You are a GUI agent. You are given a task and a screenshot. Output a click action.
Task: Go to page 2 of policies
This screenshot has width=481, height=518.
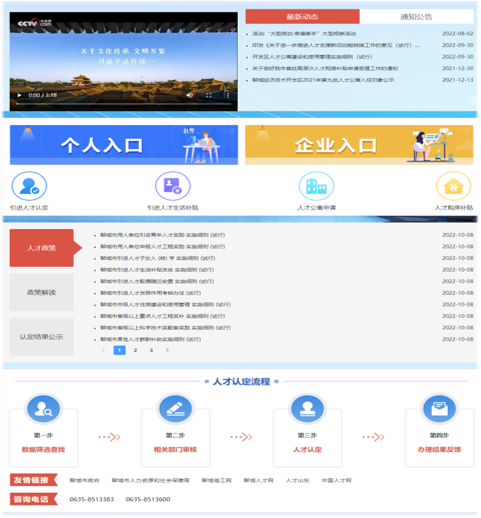tap(135, 350)
